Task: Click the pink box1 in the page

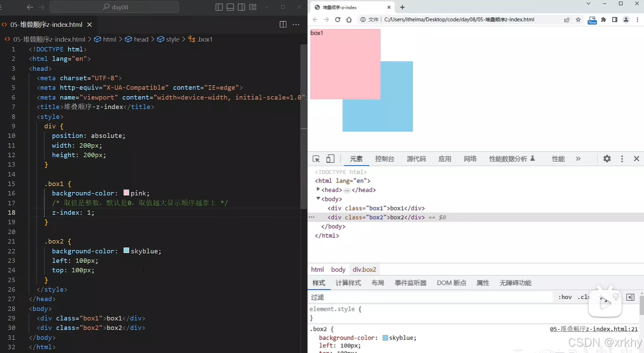Action: 345,64
